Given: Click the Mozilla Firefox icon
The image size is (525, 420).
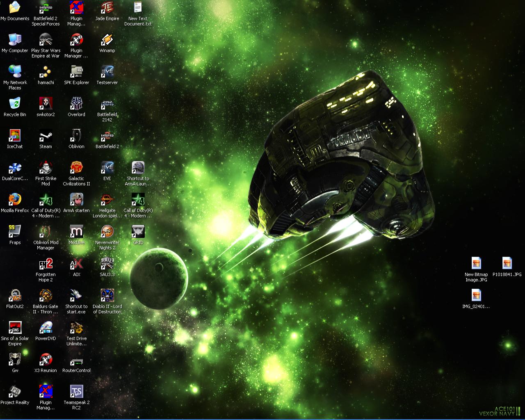Looking at the screenshot, I should click(x=15, y=200).
